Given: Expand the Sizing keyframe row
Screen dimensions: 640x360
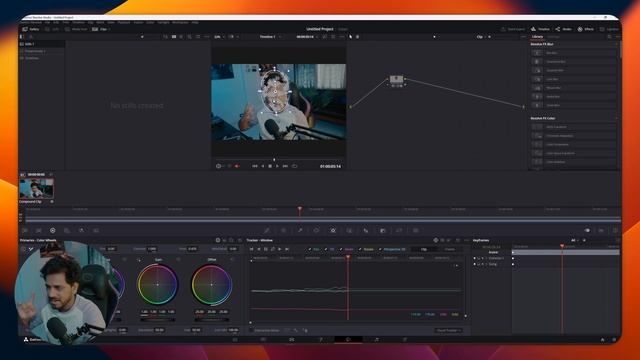Looking at the screenshot, I should (486, 264).
